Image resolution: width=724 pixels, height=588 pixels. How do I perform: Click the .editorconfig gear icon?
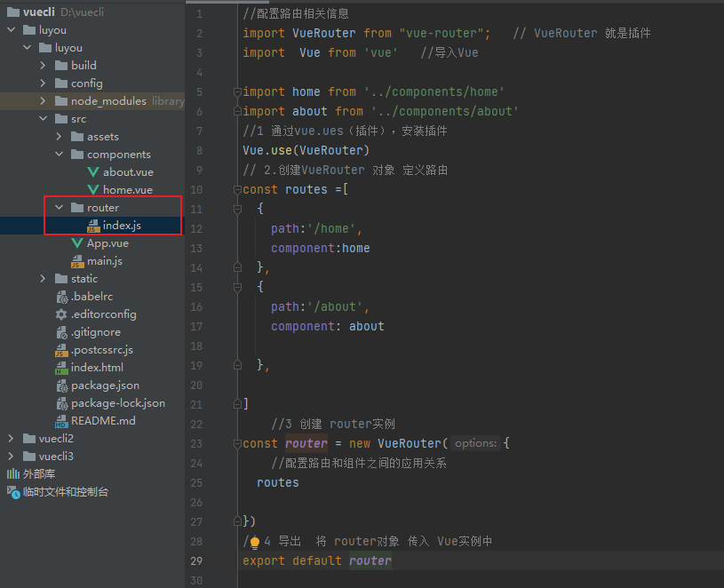(x=61, y=314)
